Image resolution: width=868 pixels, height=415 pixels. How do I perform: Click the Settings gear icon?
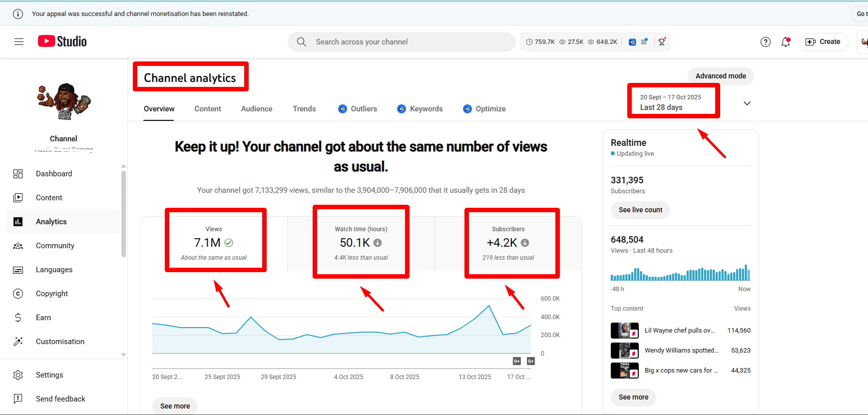18,375
